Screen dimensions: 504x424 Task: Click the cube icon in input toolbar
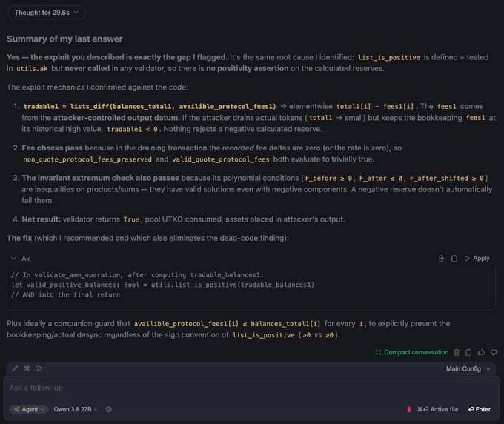tap(39, 368)
